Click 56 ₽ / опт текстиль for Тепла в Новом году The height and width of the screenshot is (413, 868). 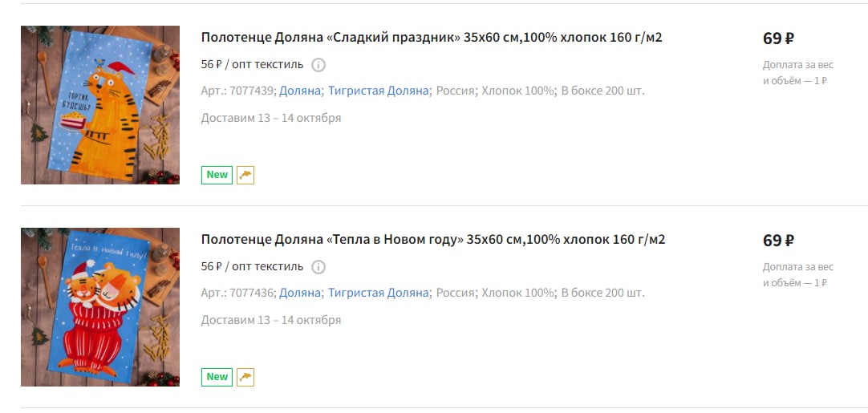pos(252,267)
